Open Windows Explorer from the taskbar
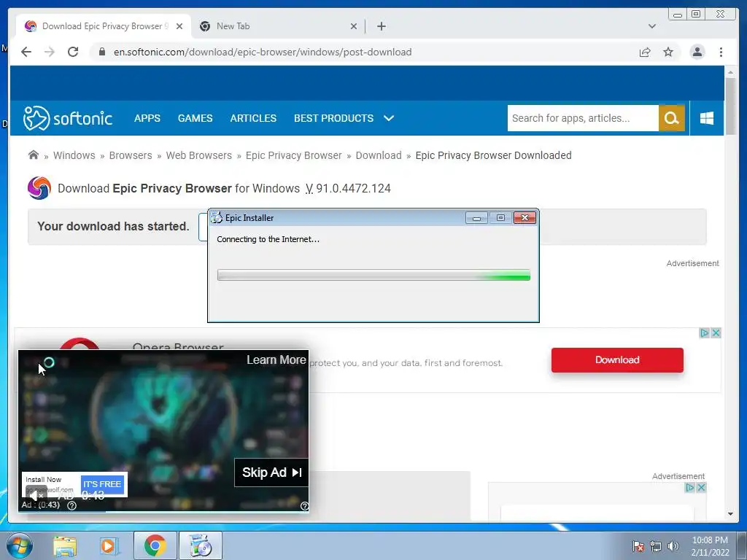This screenshot has height=560, width=747. point(65,545)
